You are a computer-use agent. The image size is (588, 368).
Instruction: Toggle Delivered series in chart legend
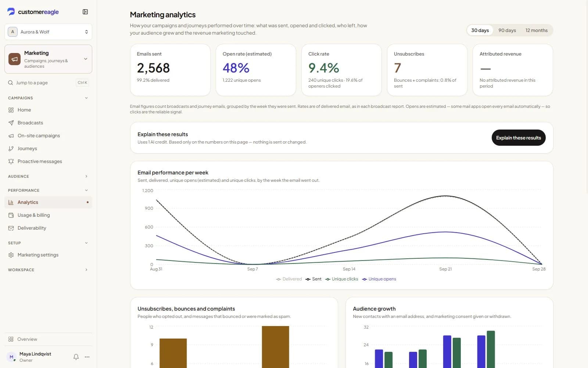(x=289, y=279)
